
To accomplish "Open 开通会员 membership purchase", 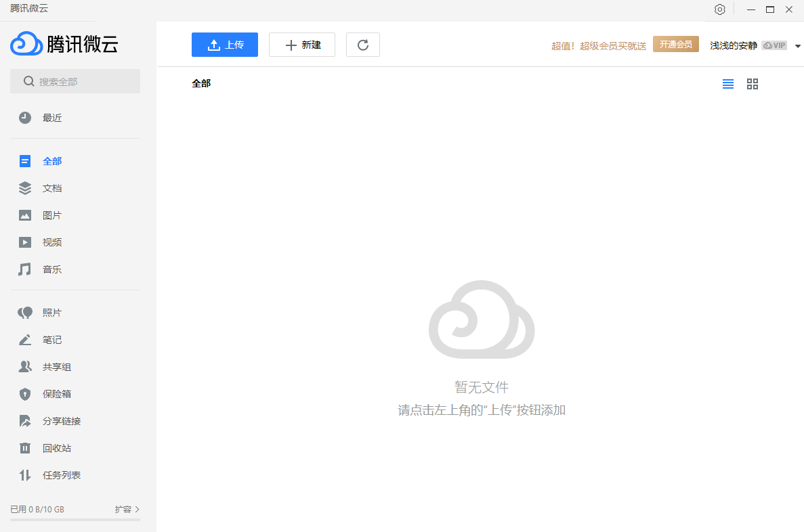I will pyautogui.click(x=675, y=43).
